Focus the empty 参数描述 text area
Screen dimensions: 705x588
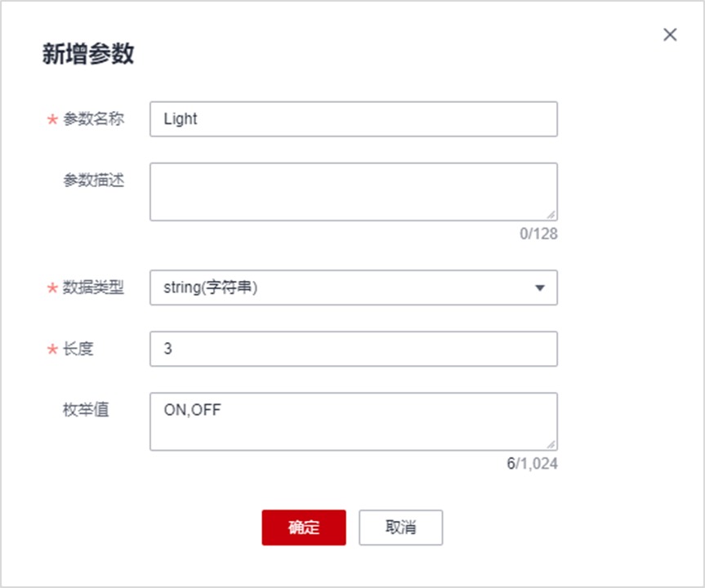pos(353,192)
